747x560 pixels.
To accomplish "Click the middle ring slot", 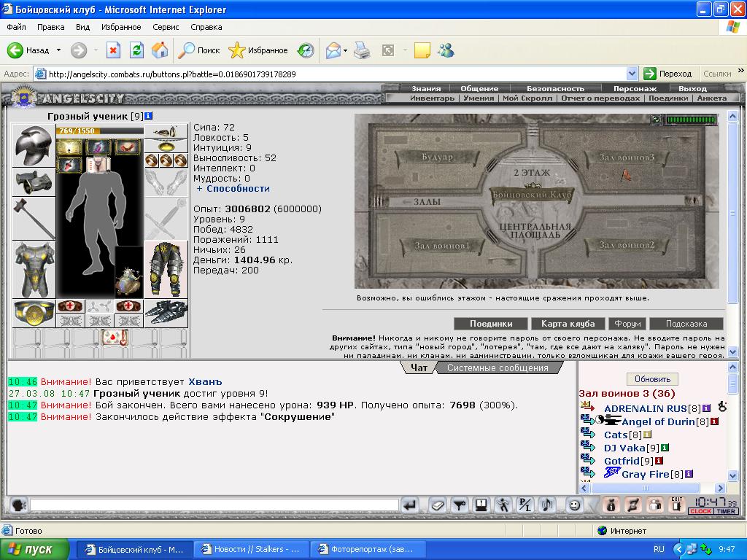I will pos(166,160).
